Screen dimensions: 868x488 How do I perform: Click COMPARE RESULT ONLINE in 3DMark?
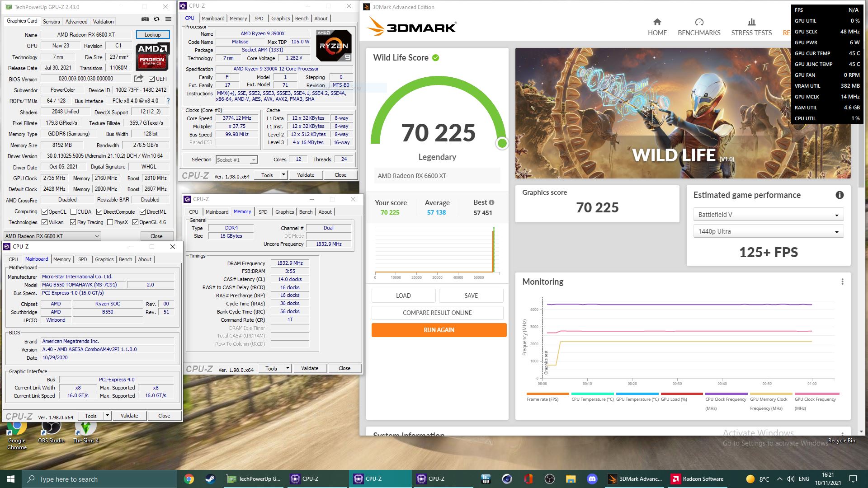tap(437, 313)
